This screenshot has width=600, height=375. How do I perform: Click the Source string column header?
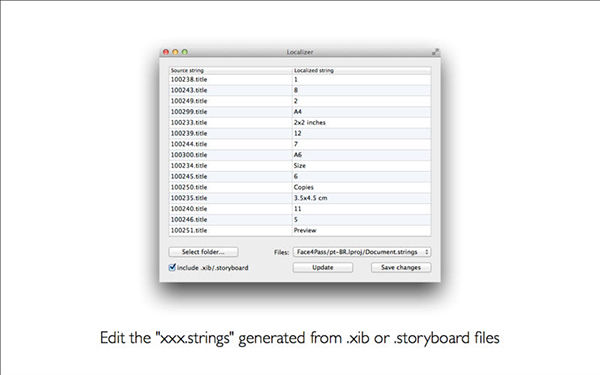(x=230, y=70)
